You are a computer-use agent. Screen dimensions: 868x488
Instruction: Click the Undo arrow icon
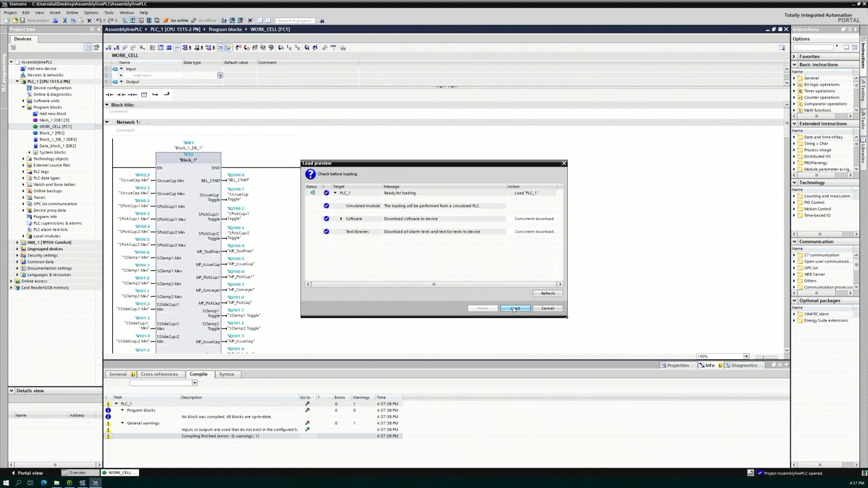pos(99,20)
